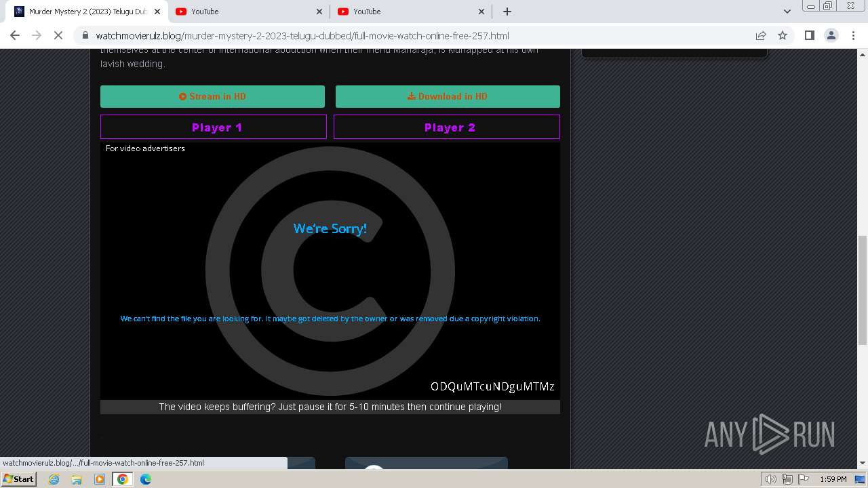Click the We're Sorry! message
Image resolution: width=868 pixels, height=488 pixels.
[x=330, y=228]
